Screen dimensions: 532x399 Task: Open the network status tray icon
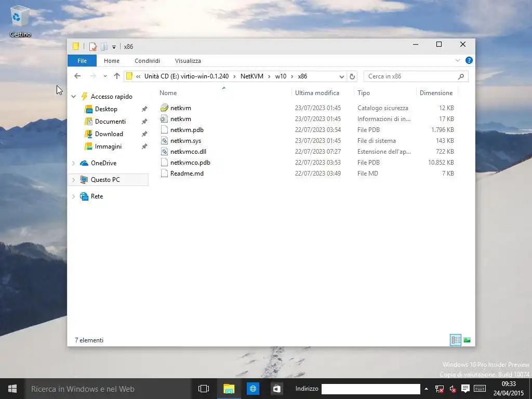440,389
